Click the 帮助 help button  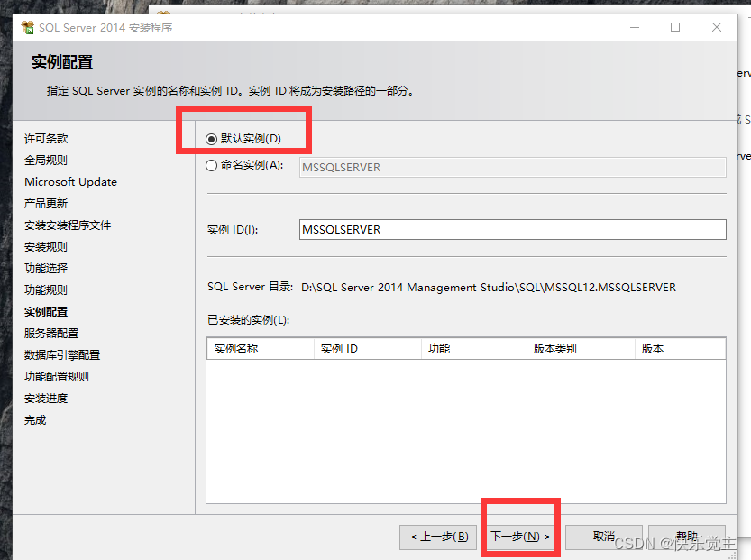click(x=687, y=537)
